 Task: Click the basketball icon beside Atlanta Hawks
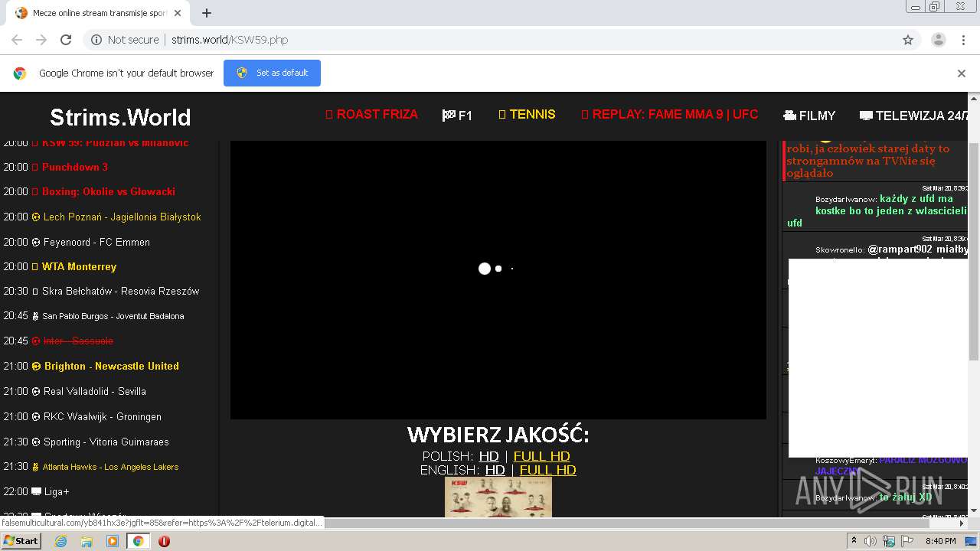click(x=35, y=467)
